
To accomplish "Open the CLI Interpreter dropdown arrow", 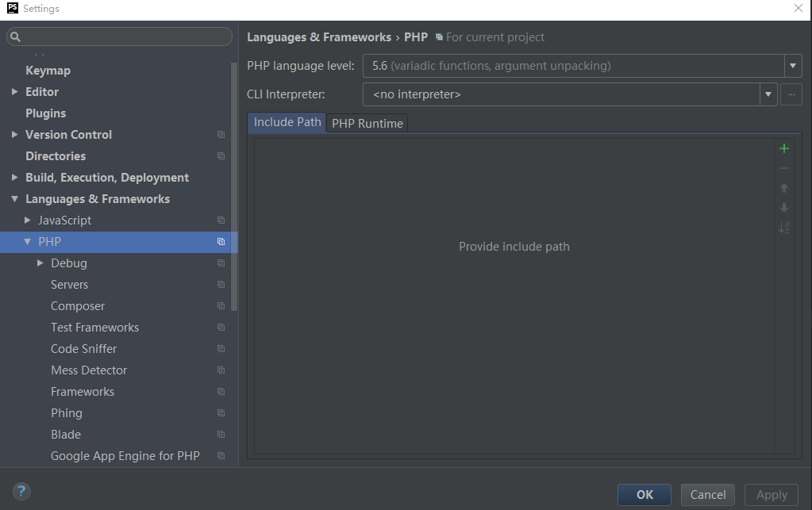I will [x=768, y=94].
